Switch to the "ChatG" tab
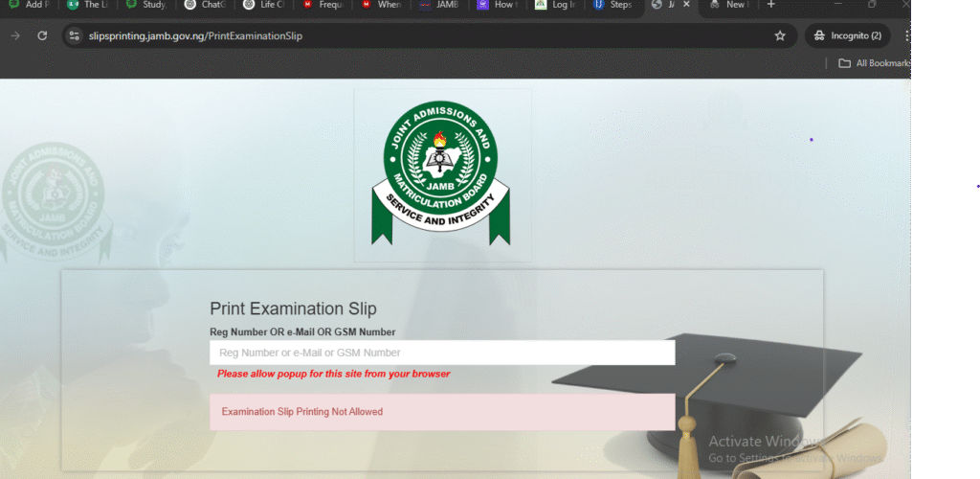The height and width of the screenshot is (479, 980). (206, 5)
